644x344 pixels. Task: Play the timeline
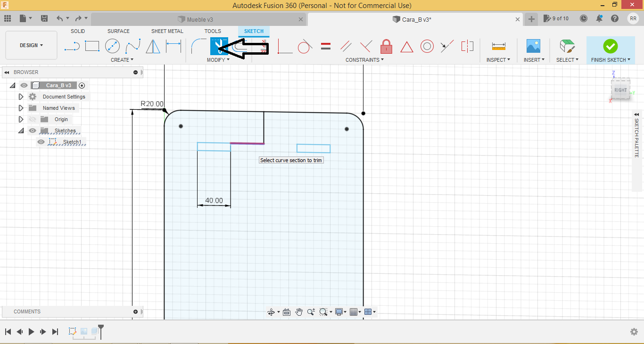click(x=31, y=332)
